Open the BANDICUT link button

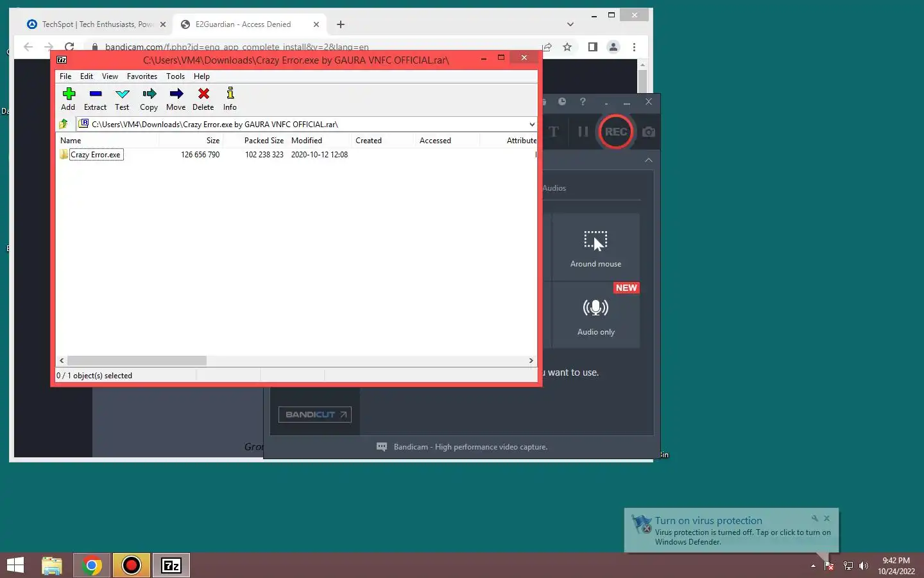315,414
